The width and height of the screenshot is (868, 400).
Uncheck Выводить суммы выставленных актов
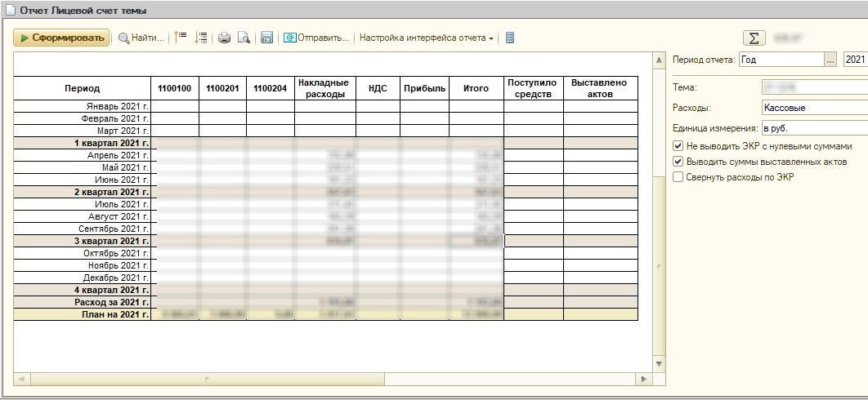pos(678,162)
